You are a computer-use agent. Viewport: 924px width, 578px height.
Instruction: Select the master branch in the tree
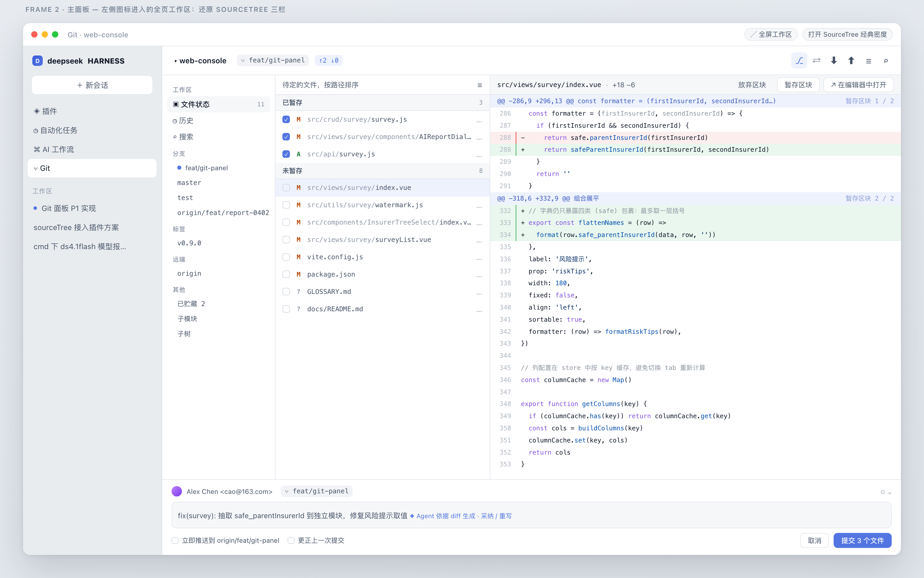click(x=189, y=183)
